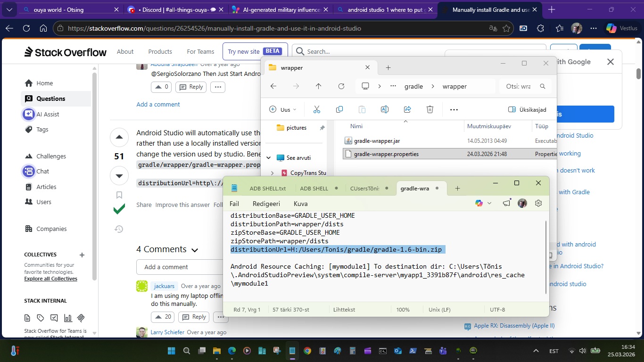Screen dimensions: 644x362
Task: Open the Redigeeri menu in Notepad
Action: point(266,204)
